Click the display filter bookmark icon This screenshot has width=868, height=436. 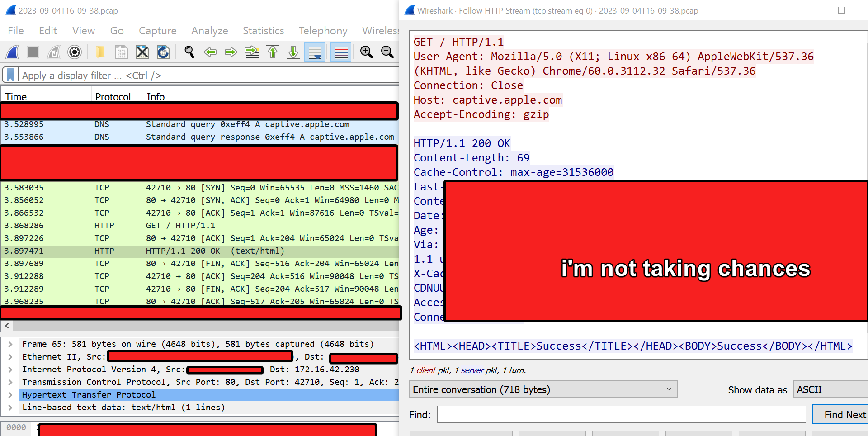point(10,75)
